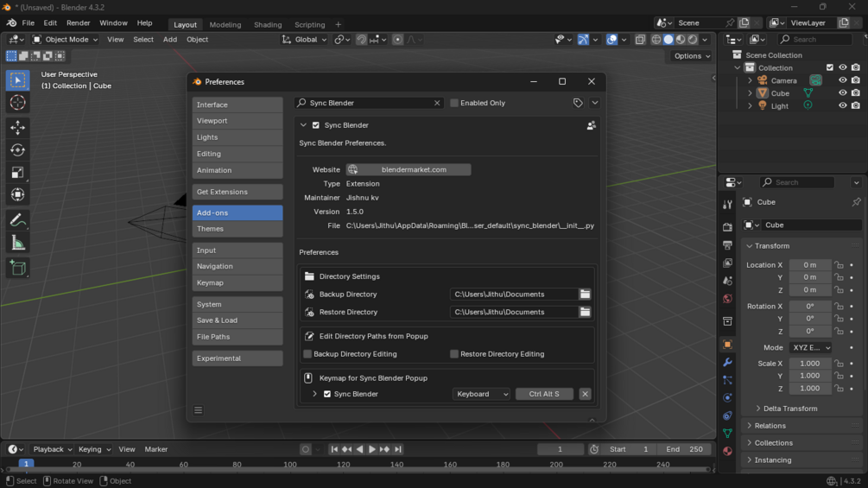Image resolution: width=868 pixels, height=488 pixels.
Task: Disable the Camera in renders
Action: pos(856,80)
